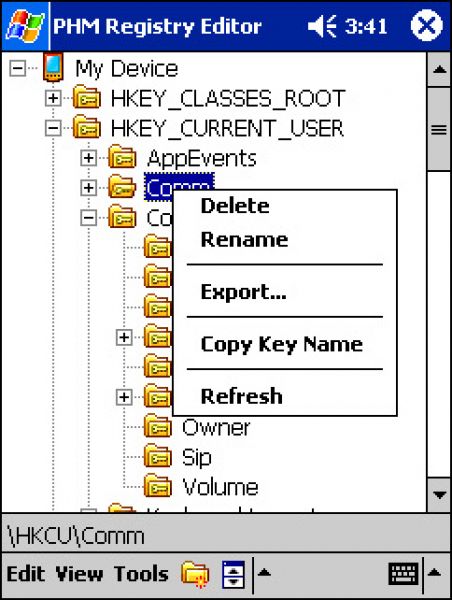The image size is (452, 600).
Task: Click the Windows Start flag icon
Action: (x=25, y=26)
